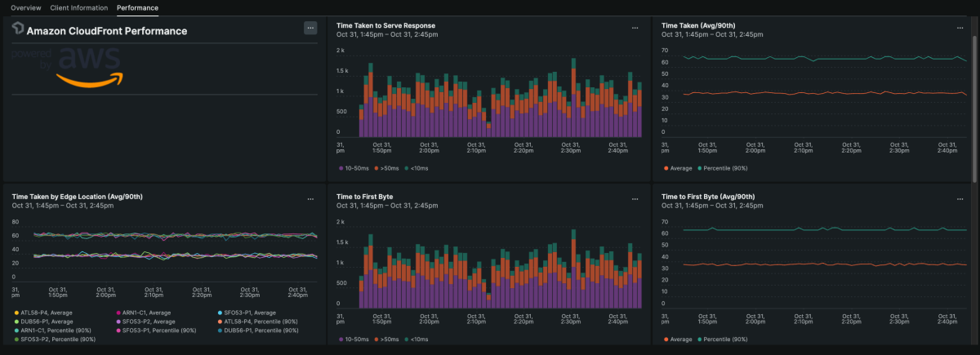The width and height of the screenshot is (980, 355).
Task: Select the Performance tab
Action: tap(137, 7)
